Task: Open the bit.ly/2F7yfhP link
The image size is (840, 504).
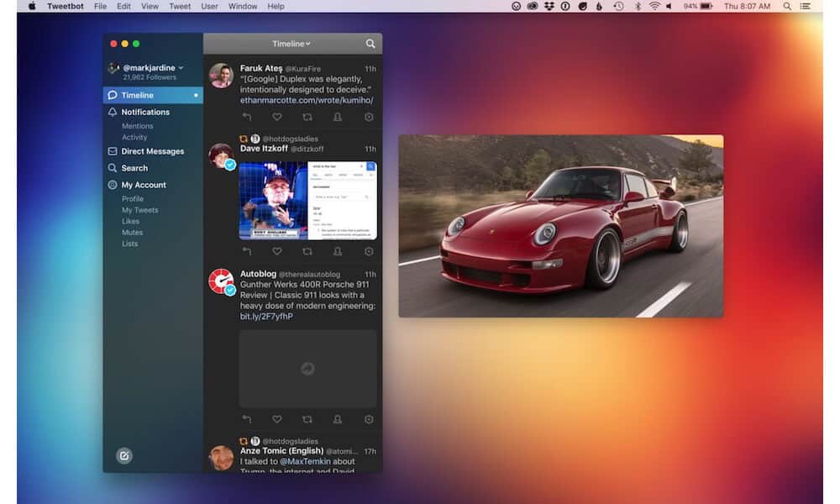Action: pos(266,317)
